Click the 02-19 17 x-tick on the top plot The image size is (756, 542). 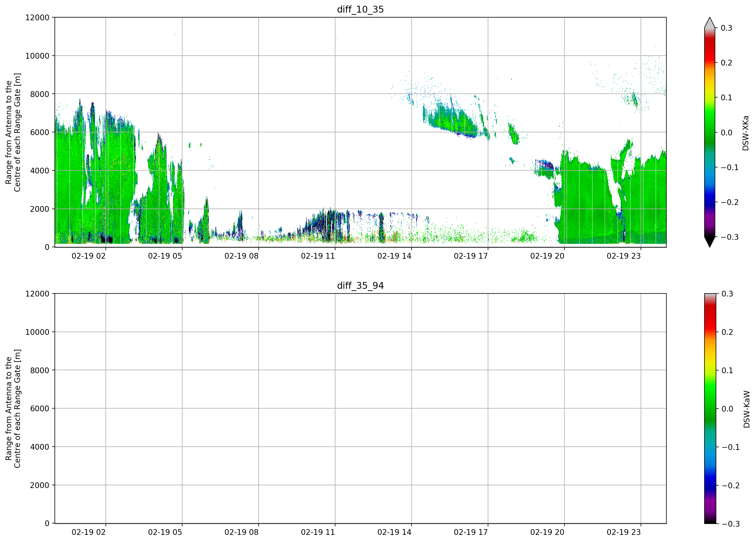(x=471, y=256)
